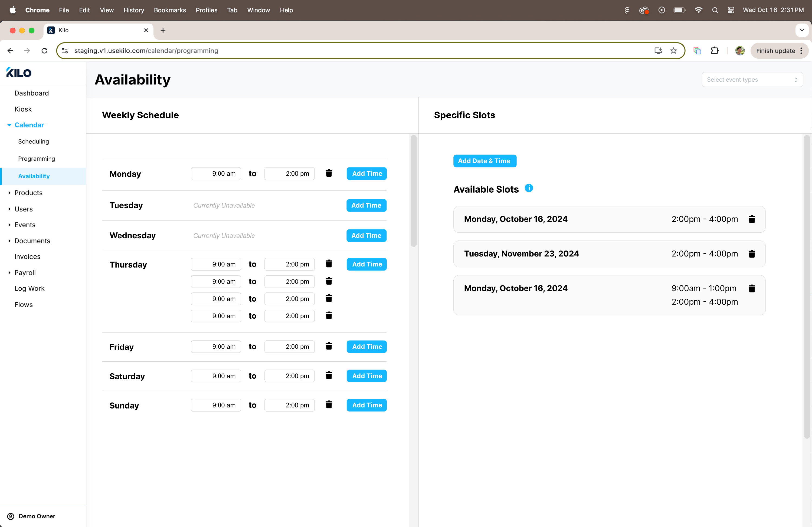Delete the Tuesday, November 23, 2024 slot

click(752, 254)
